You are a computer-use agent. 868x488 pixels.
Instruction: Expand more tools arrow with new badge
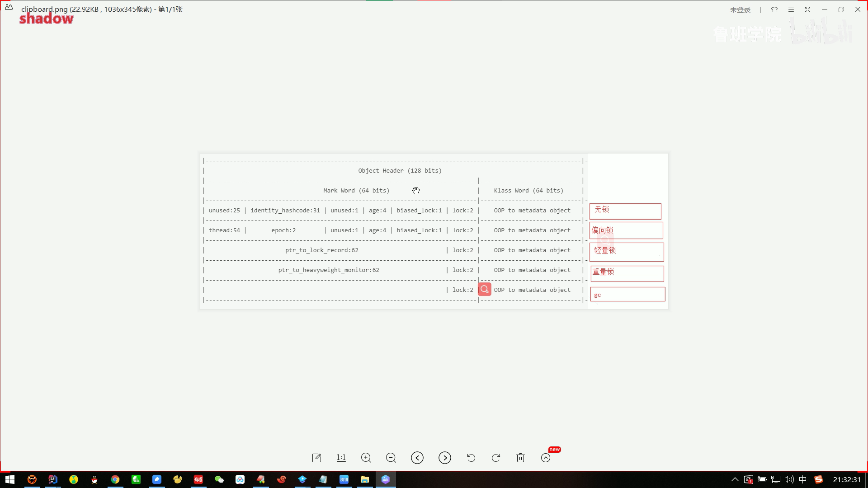click(x=546, y=458)
